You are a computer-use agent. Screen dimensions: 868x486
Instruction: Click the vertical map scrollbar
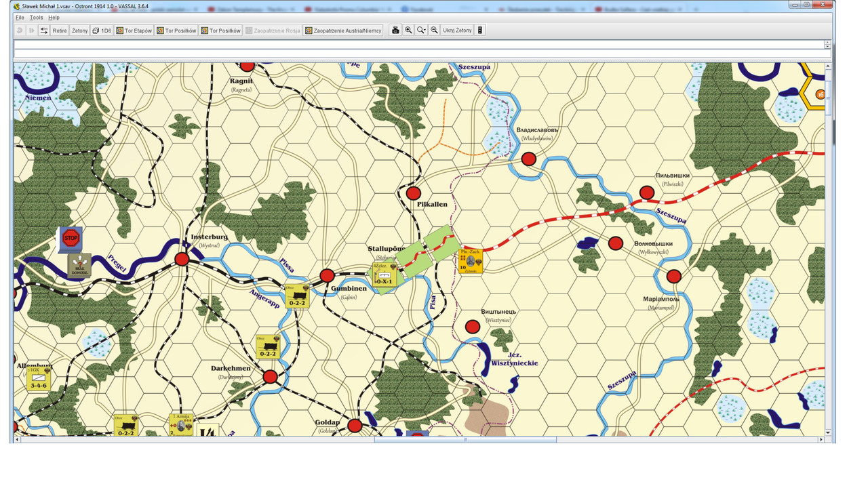tap(828, 249)
